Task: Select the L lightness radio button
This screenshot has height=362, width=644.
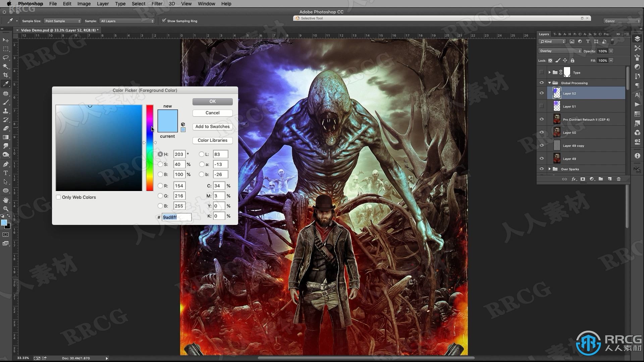Action: tap(202, 154)
